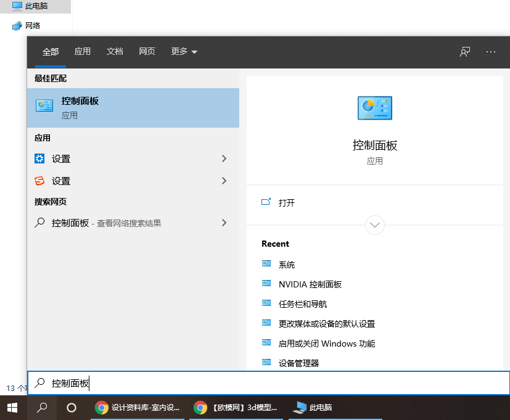Click the icon next to NVIDIA 控制面板
The height and width of the screenshot is (420, 510).
[266, 283]
